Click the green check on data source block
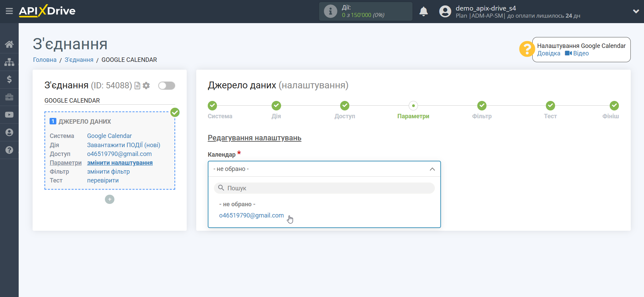The image size is (644, 297). (x=175, y=112)
